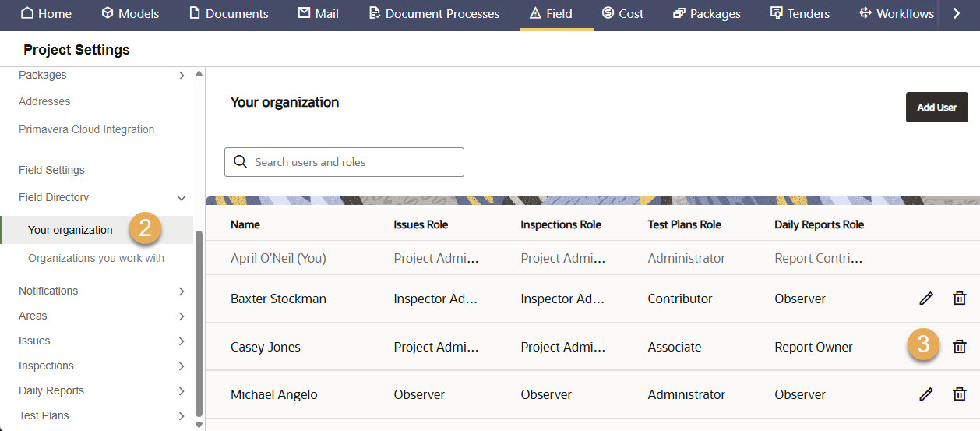
Task: Open the Cost tab
Action: coord(622,13)
